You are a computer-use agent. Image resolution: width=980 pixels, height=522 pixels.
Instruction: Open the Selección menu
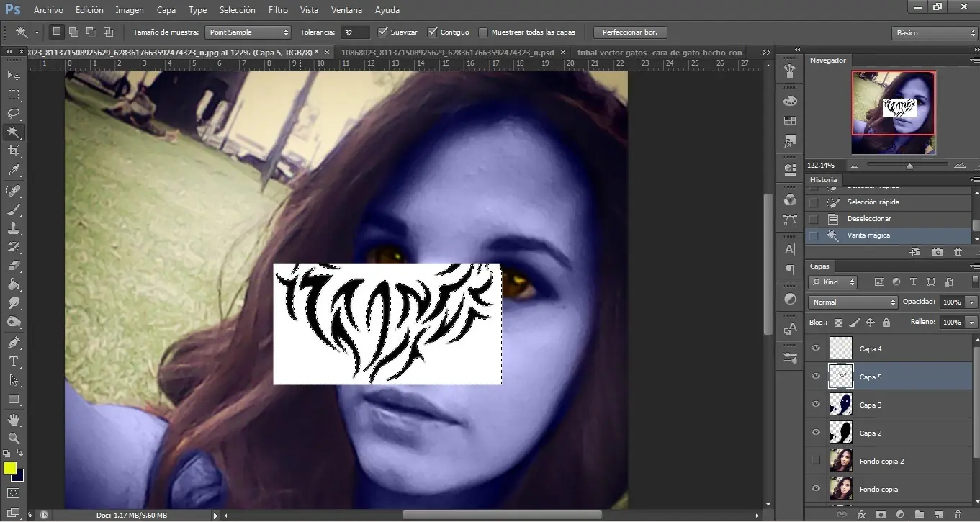point(238,10)
